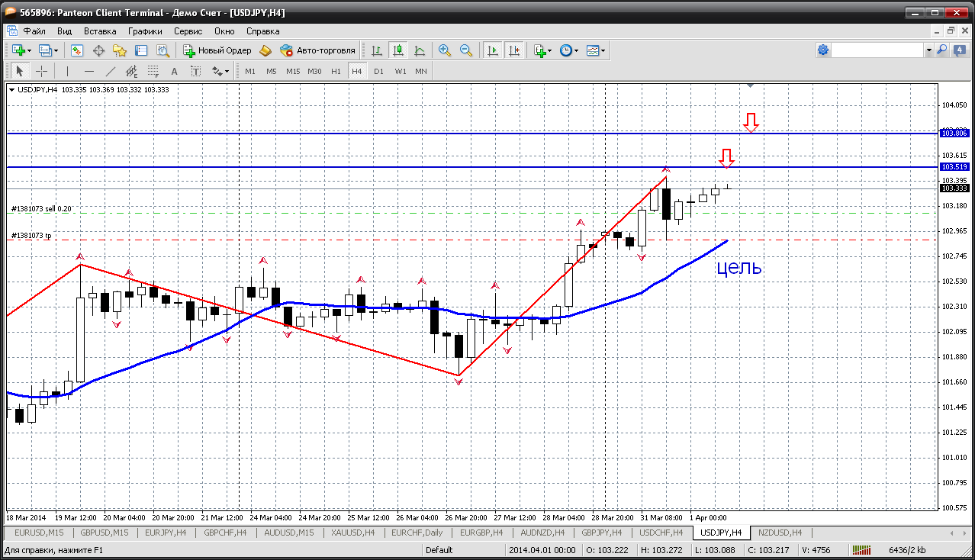The width and height of the screenshot is (975, 560).
Task: Switch chart to bar chart mode
Action: pyautogui.click(x=377, y=50)
